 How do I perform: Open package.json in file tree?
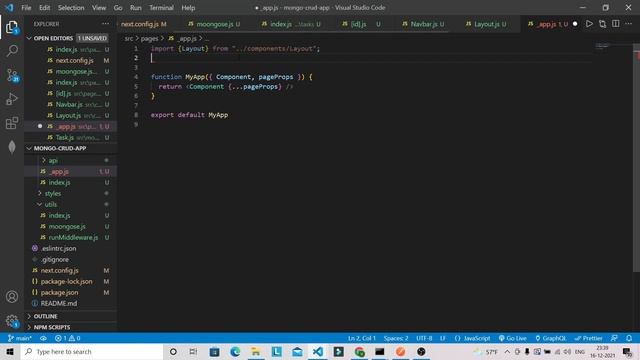[59, 293]
